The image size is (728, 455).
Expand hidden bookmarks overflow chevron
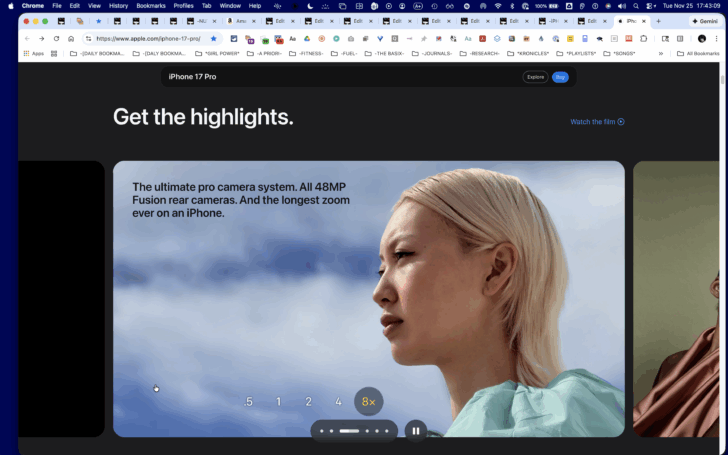[661, 54]
